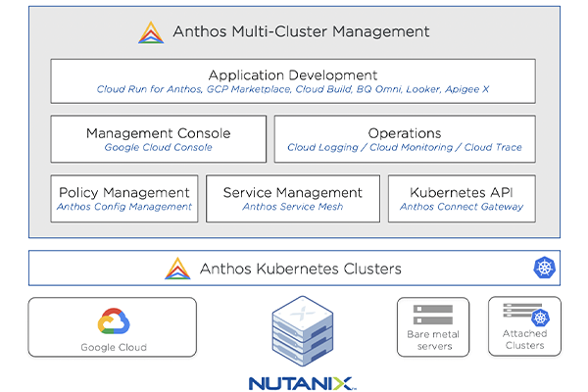This screenshot has height=392, width=588.
Task: Open the Policy Management box
Action: click(123, 199)
